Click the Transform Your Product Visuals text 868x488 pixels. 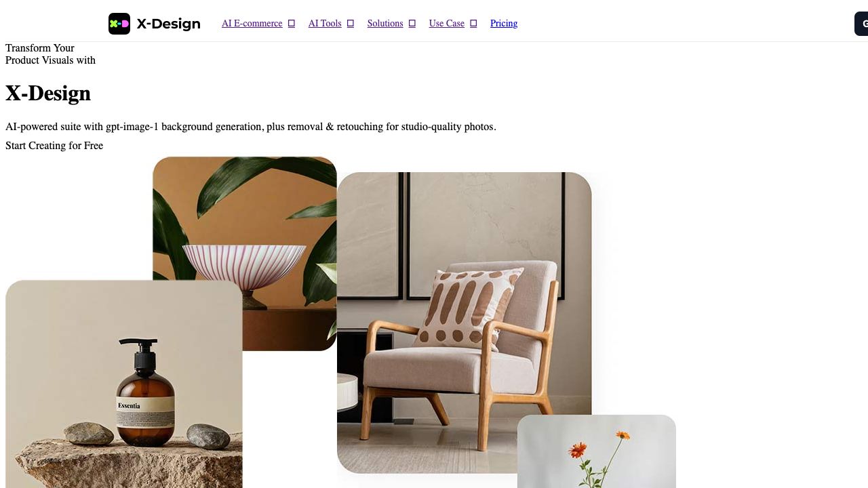(50, 54)
